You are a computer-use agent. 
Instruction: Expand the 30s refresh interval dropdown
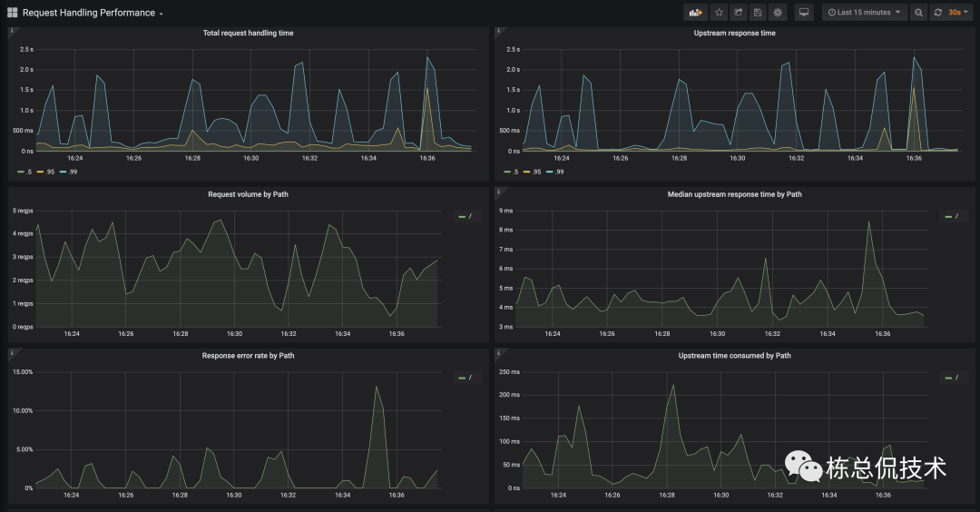[958, 13]
